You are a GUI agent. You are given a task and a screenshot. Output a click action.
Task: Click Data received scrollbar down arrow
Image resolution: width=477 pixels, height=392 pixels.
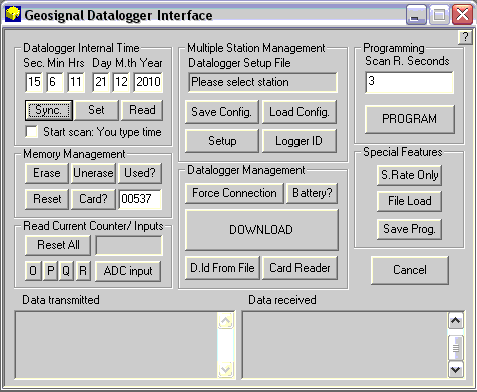pos(456,369)
